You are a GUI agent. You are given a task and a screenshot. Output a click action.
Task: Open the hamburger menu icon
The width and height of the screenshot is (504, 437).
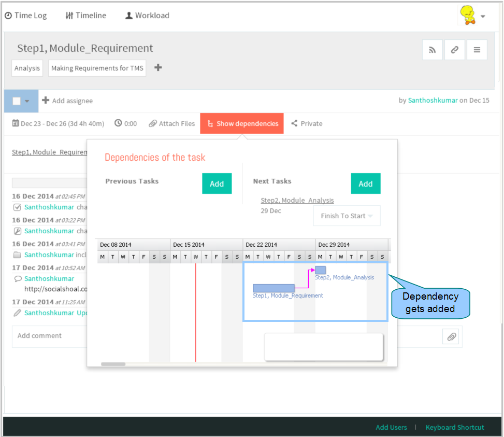click(477, 50)
